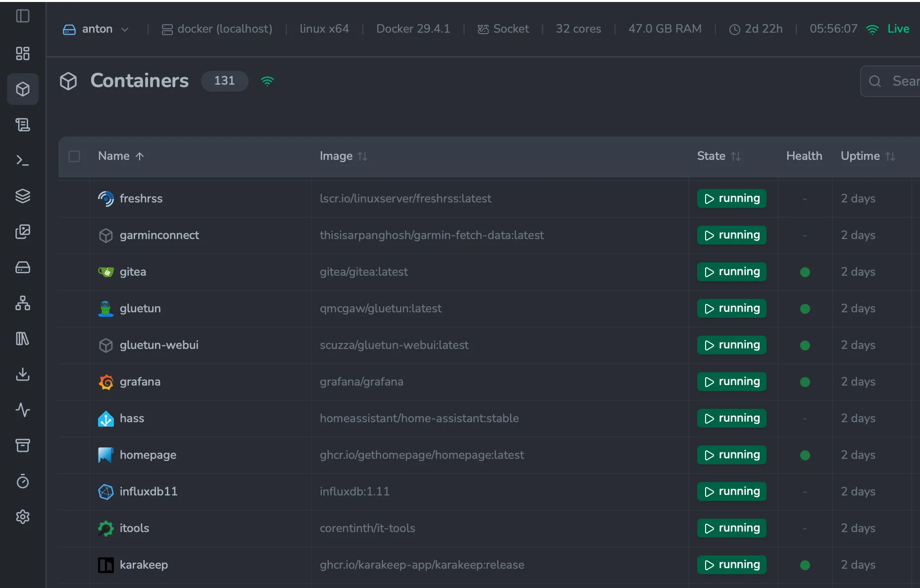This screenshot has width=920, height=588.
Task: Open the timer schedule icon in sidebar
Action: click(x=23, y=481)
